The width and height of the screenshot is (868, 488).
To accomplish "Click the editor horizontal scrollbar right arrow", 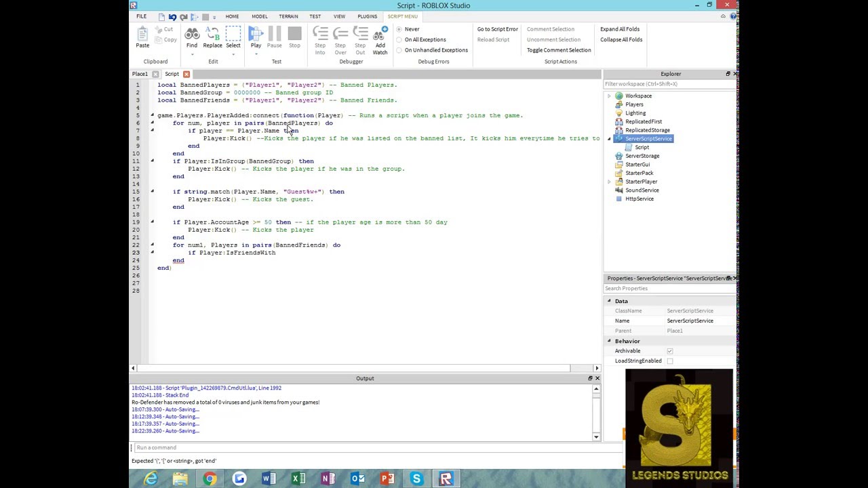I will [597, 368].
